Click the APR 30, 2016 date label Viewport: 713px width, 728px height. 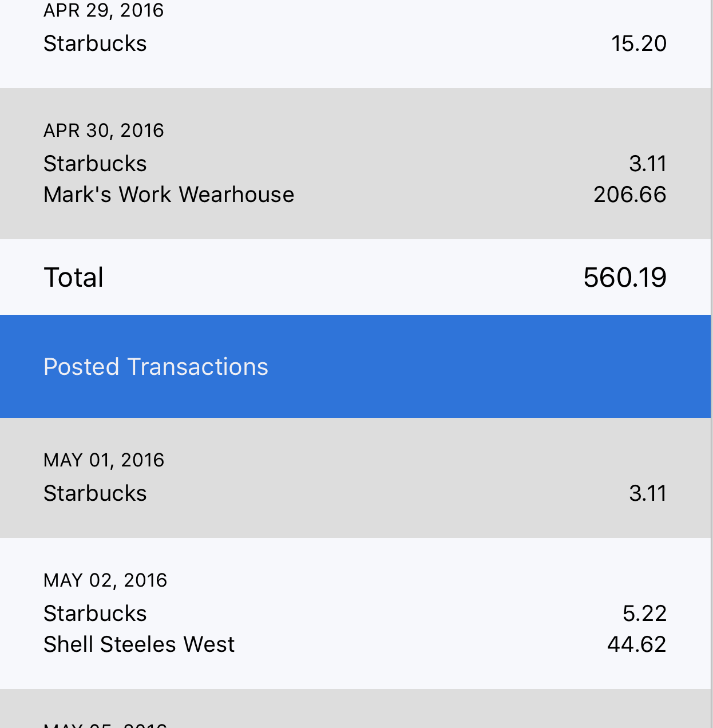click(104, 130)
